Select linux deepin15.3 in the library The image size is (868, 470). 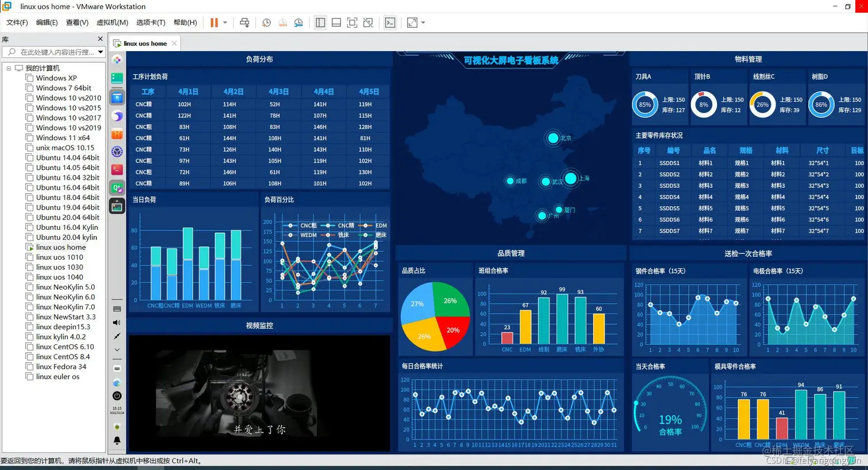pyautogui.click(x=63, y=327)
